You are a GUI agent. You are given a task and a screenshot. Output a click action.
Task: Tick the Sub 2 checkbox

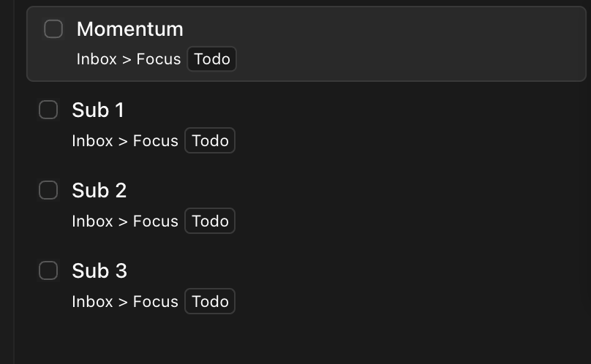[x=48, y=190]
